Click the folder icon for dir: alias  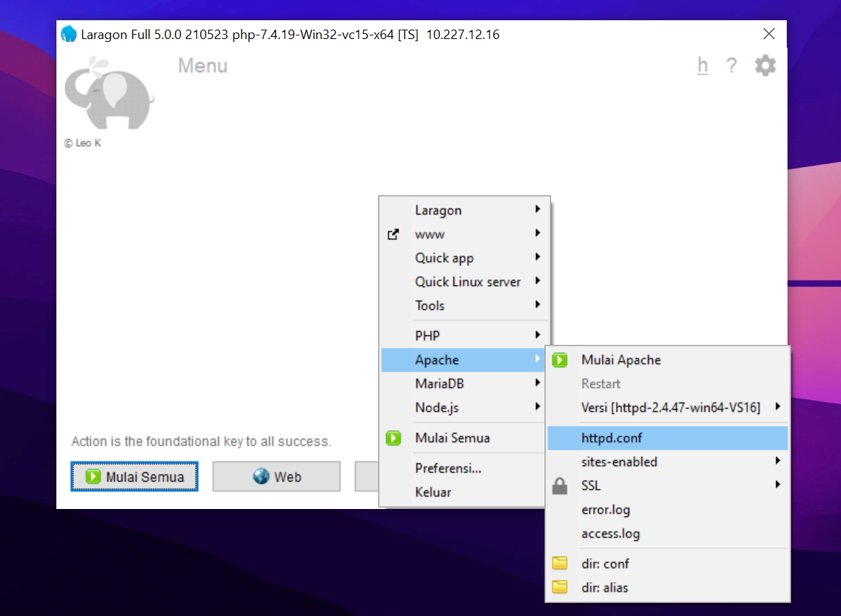560,588
